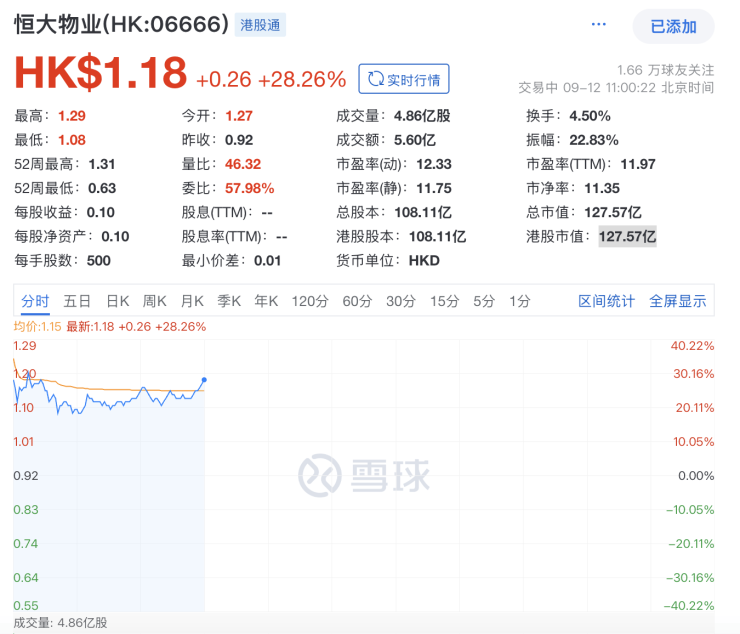Switch to the 60分 interval tab
The width and height of the screenshot is (740, 634).
point(357,301)
